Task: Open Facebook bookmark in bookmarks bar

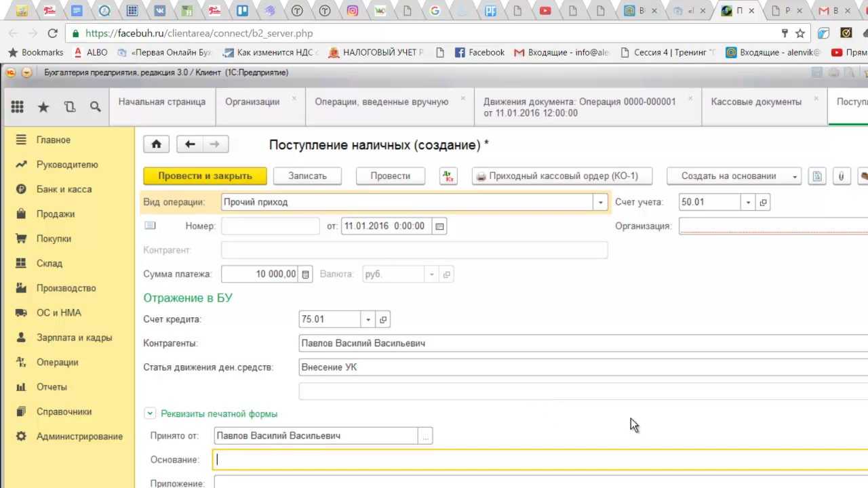Action: coord(479,52)
